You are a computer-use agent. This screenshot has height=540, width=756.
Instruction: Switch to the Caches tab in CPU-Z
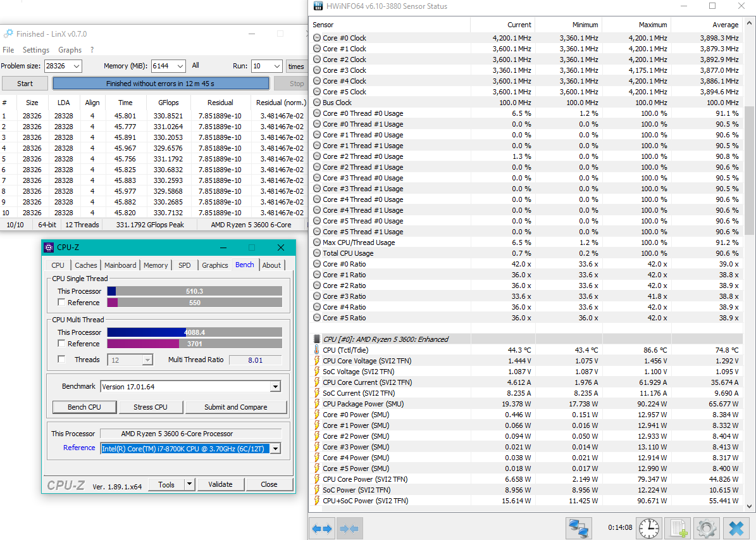tap(86, 265)
